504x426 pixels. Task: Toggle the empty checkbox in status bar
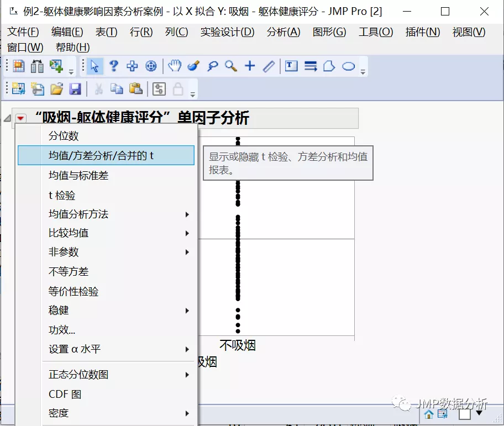[465, 414]
